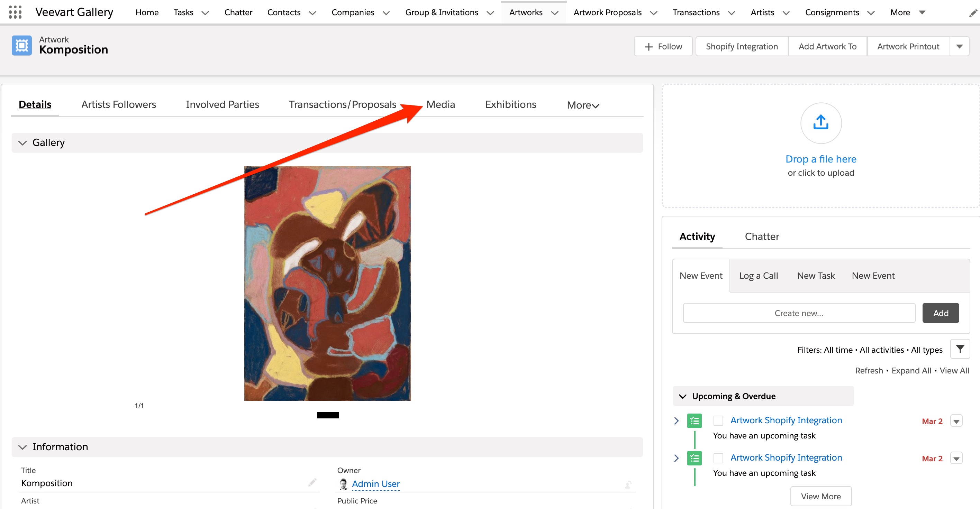Toggle Follow for the Komposition artwork
Screen dimensions: 980x509
tap(663, 46)
